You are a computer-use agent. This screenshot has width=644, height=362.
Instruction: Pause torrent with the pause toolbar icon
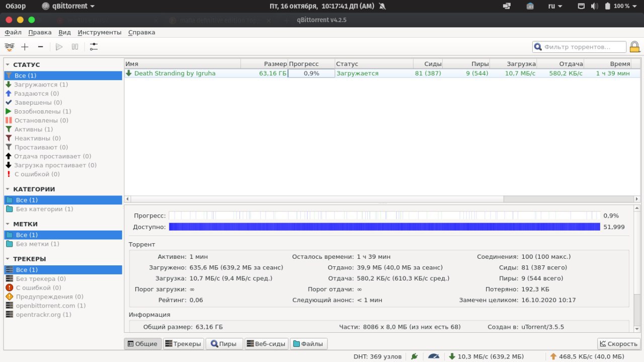[75, 47]
